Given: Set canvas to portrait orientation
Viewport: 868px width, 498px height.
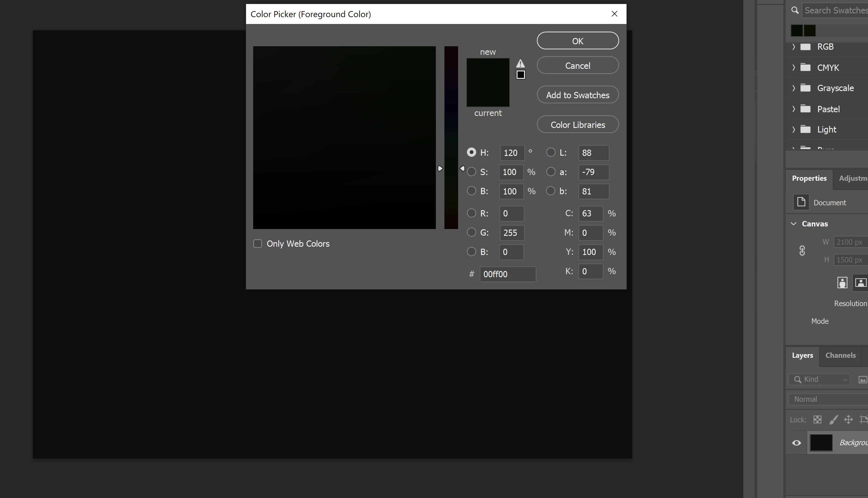Looking at the screenshot, I should tap(842, 282).
